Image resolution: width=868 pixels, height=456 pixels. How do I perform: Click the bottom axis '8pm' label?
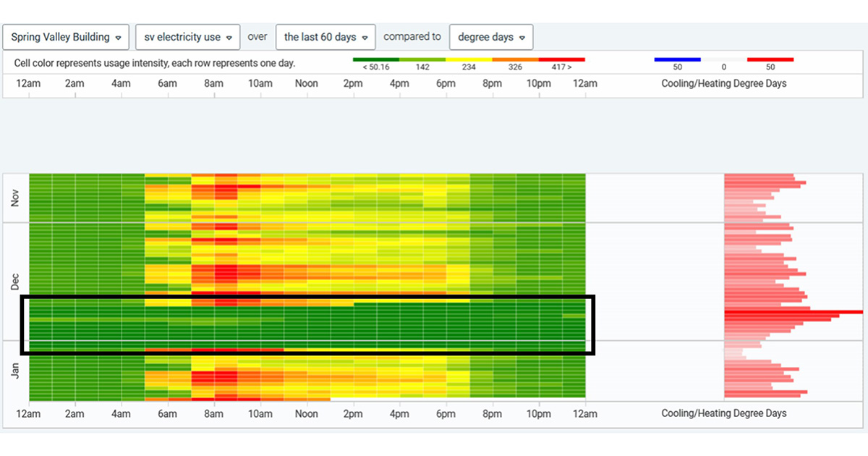click(492, 414)
